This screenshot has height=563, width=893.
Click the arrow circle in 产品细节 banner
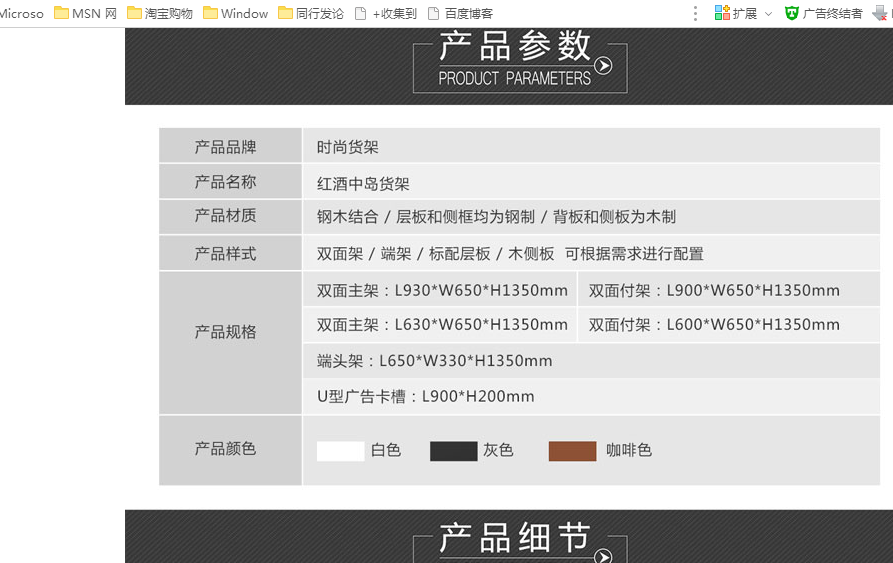pyautogui.click(x=603, y=556)
